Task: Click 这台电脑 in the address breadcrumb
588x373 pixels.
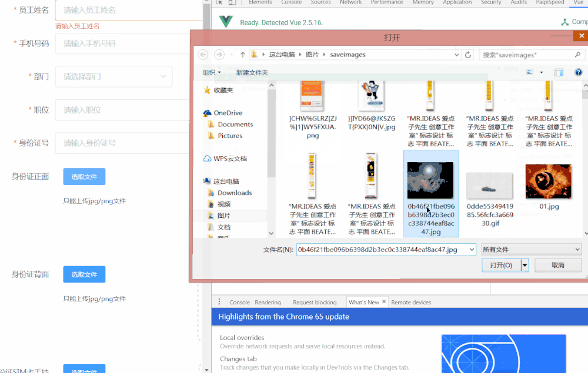Action: point(282,55)
